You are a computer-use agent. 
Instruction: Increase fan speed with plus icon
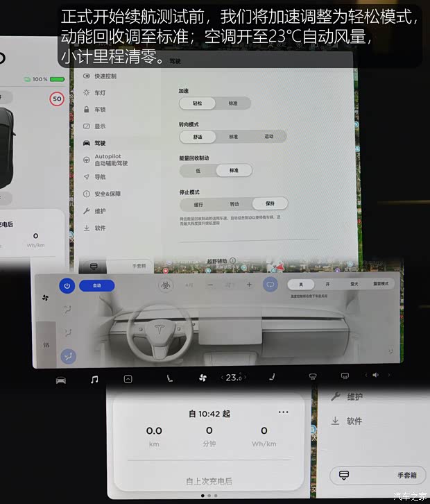tap(249, 285)
